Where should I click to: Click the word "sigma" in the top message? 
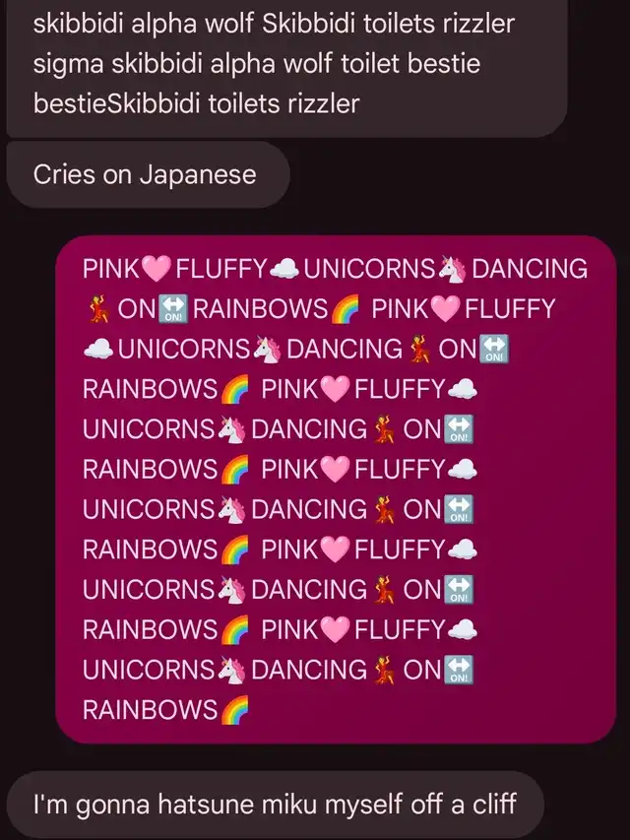click(x=69, y=65)
